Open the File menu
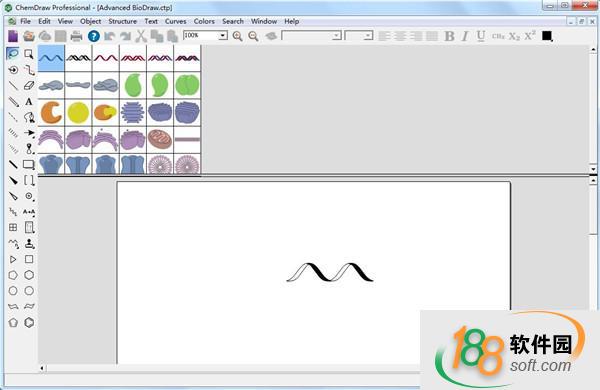This screenshot has width=600, height=390. pyautogui.click(x=25, y=21)
